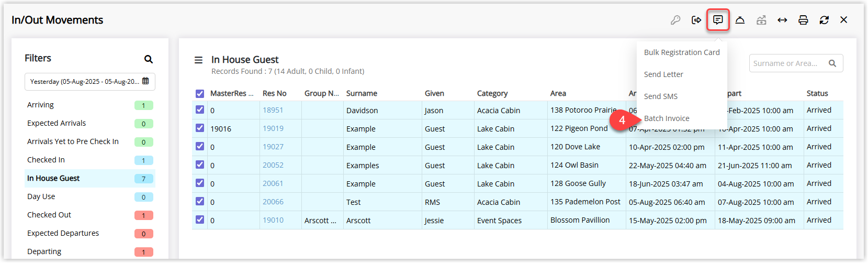This screenshot has width=868, height=263.
Task: Close the In/Out Movements window
Action: [x=844, y=20]
